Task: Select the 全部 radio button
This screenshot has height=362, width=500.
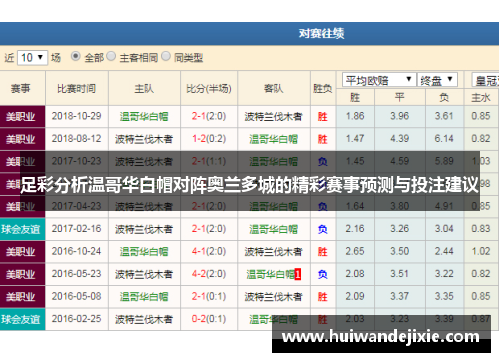Action: [x=76, y=56]
